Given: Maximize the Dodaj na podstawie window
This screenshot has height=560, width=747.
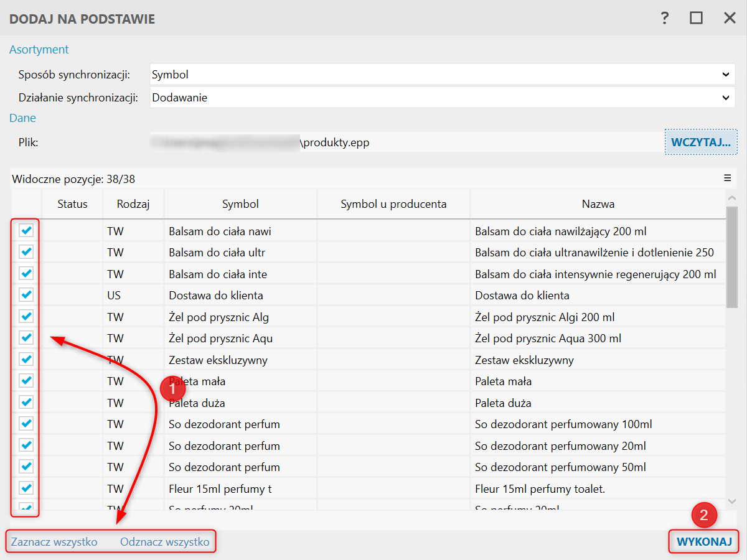Looking at the screenshot, I should (696, 18).
